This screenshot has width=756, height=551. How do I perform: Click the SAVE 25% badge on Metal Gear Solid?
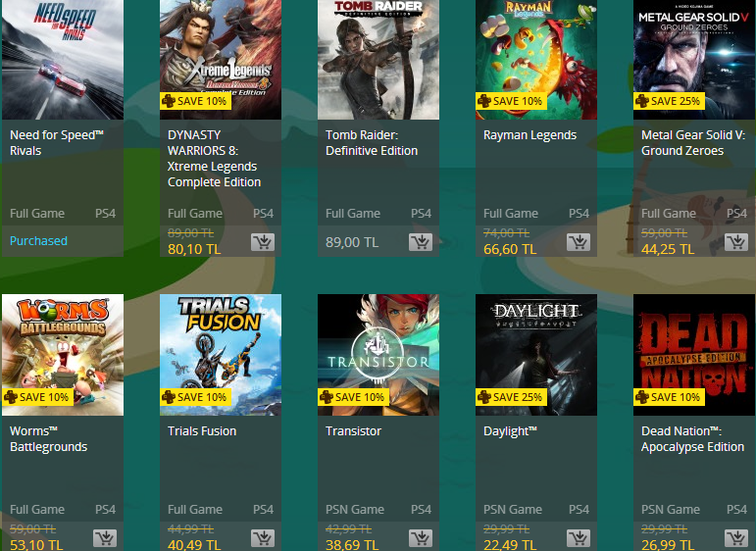669,101
